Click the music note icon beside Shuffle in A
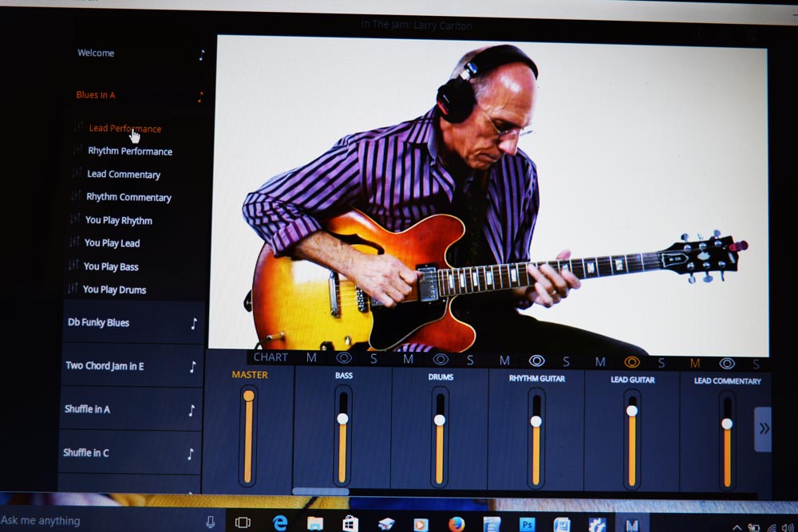This screenshot has height=532, width=798. coord(192,410)
